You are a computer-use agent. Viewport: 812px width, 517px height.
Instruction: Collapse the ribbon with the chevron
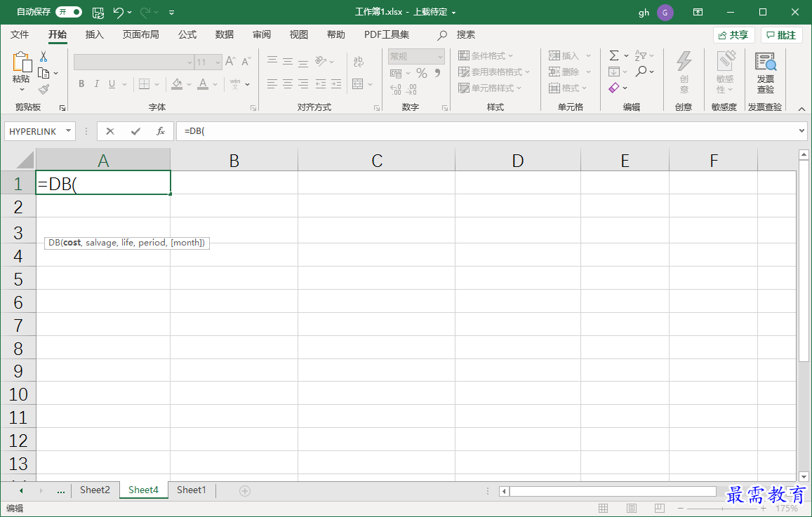(801, 109)
